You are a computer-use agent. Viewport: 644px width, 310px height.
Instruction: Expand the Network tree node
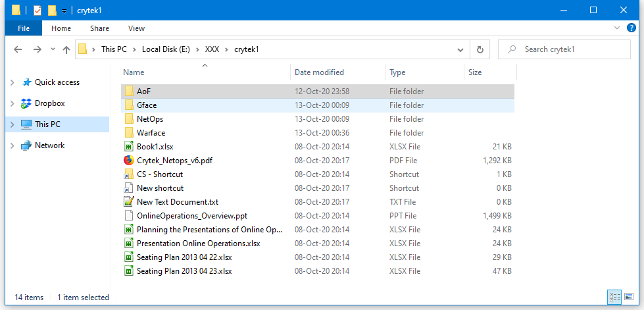point(12,146)
